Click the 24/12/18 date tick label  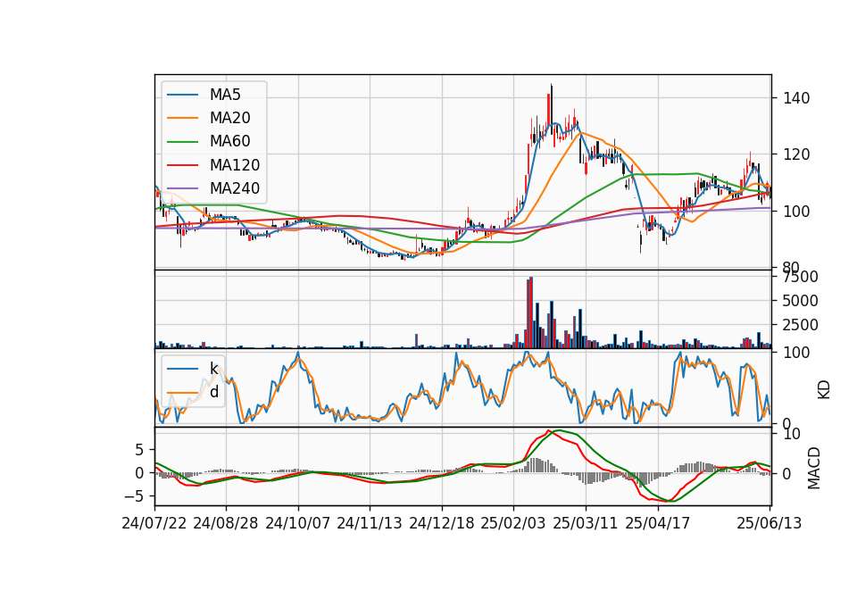point(442,523)
